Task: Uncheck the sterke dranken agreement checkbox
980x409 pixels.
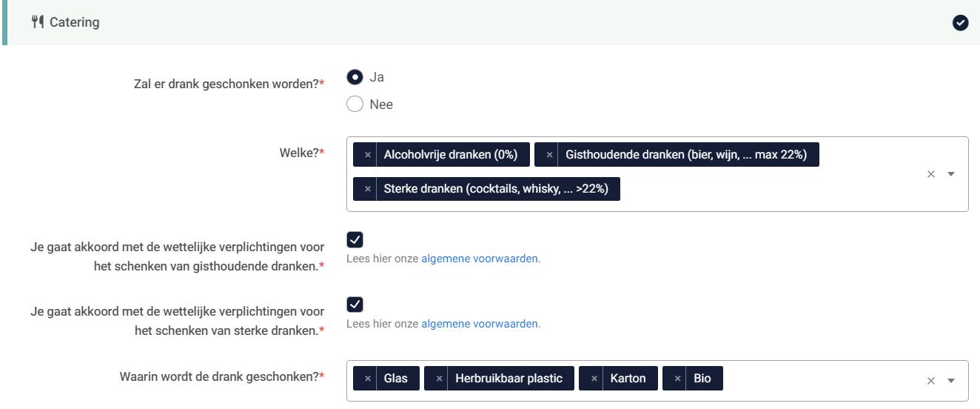Action: click(x=355, y=305)
